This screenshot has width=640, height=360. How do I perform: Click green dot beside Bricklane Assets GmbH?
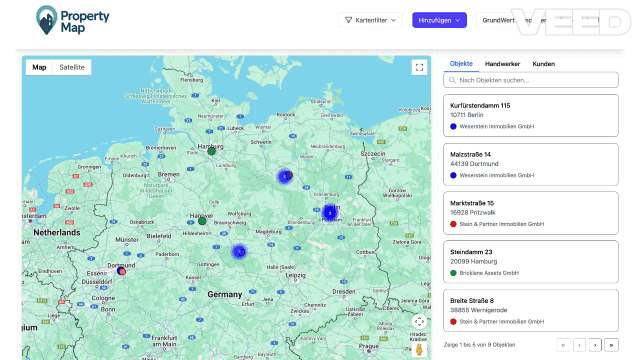(x=453, y=273)
